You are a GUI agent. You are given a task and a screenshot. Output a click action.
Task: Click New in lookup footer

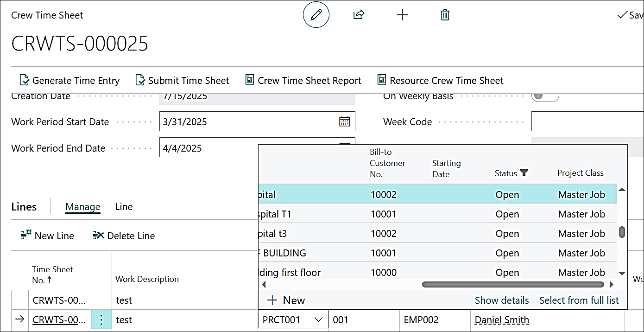point(286,300)
